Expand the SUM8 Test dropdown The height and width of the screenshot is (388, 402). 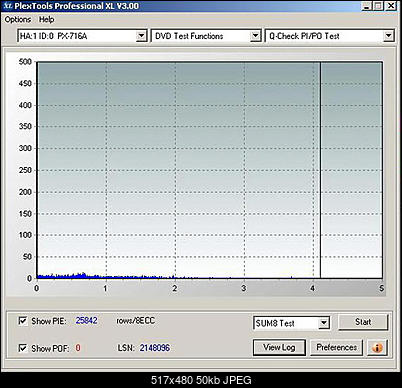click(x=324, y=323)
